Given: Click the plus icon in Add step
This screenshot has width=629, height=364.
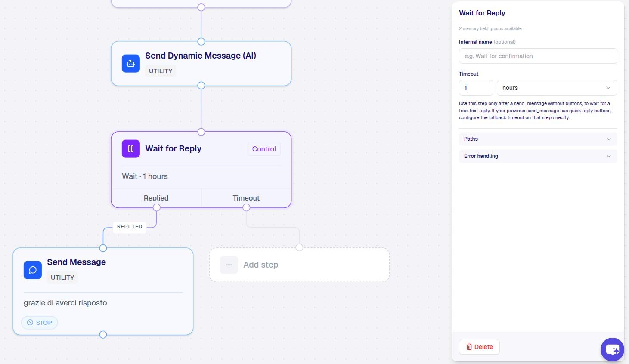Looking at the screenshot, I should point(229,265).
